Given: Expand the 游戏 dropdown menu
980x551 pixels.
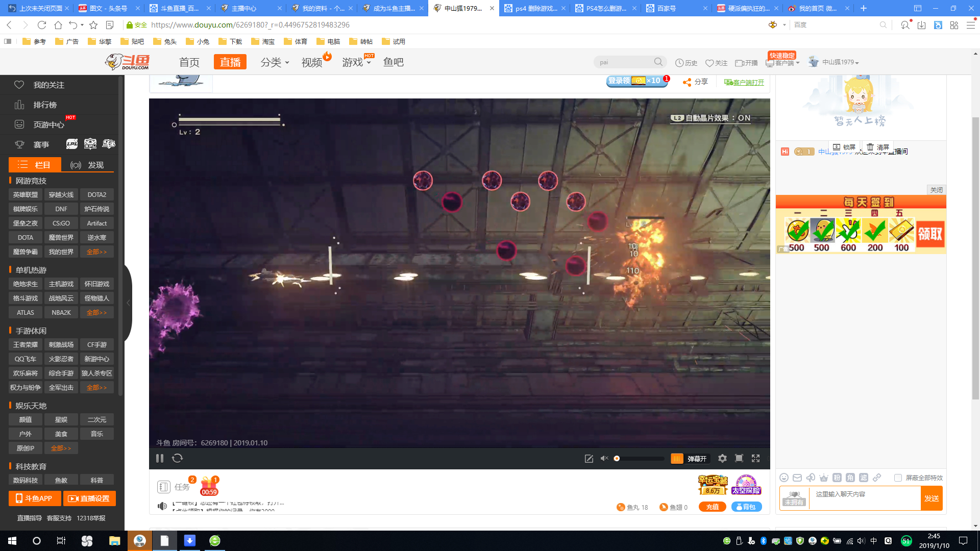Looking at the screenshot, I should pos(356,62).
